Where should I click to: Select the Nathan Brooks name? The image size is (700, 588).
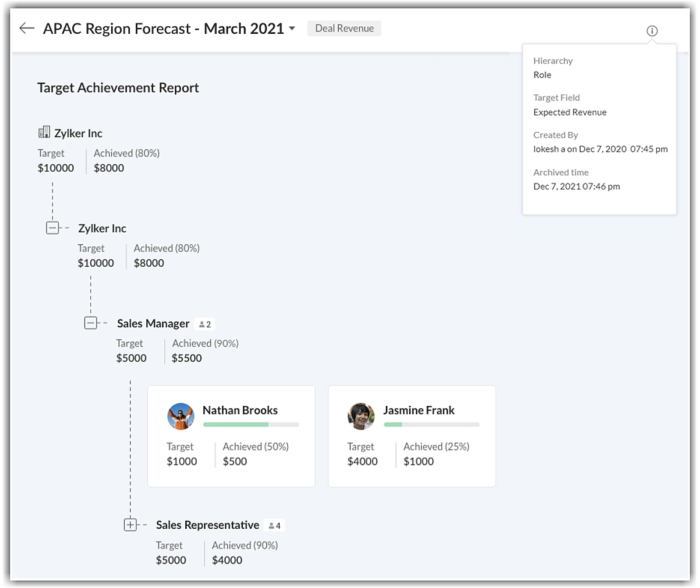240,410
